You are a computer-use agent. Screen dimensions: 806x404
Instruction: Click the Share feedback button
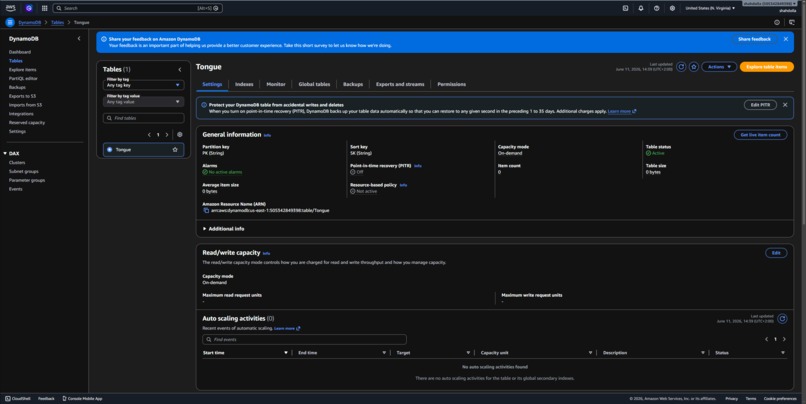(755, 39)
